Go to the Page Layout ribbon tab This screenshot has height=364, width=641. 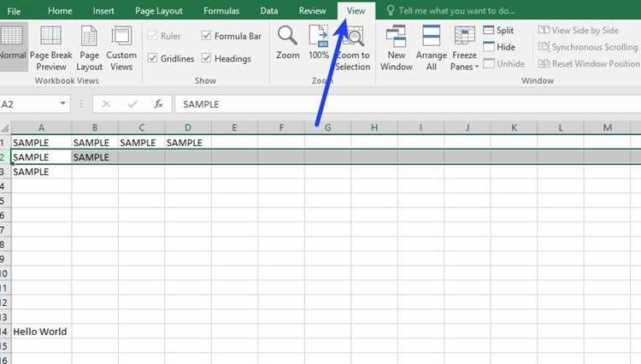159,11
